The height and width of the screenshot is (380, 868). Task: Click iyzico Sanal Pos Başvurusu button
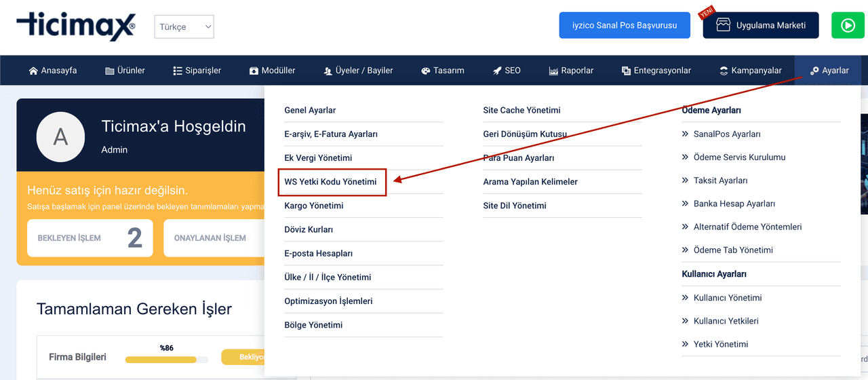point(625,25)
